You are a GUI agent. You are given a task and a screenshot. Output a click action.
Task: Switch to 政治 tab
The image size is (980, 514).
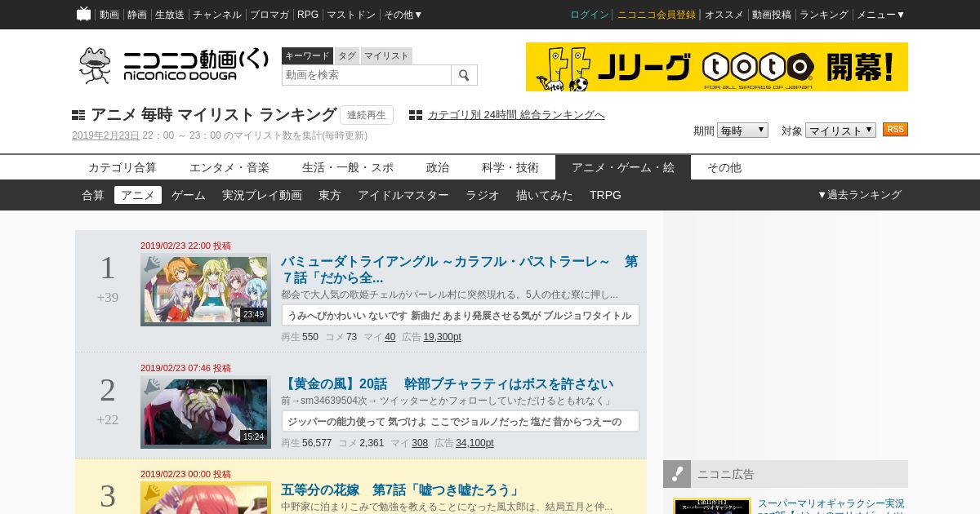tap(438, 167)
